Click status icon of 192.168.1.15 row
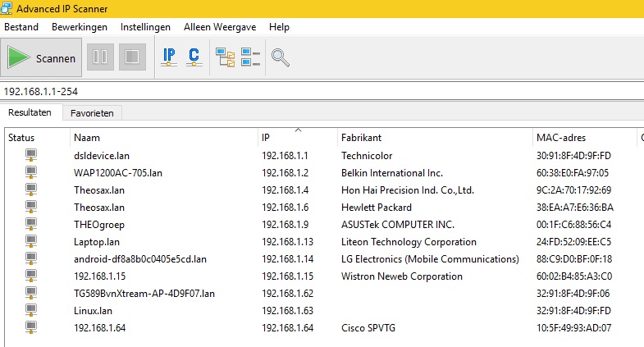The width and height of the screenshot is (644, 347). point(31,276)
